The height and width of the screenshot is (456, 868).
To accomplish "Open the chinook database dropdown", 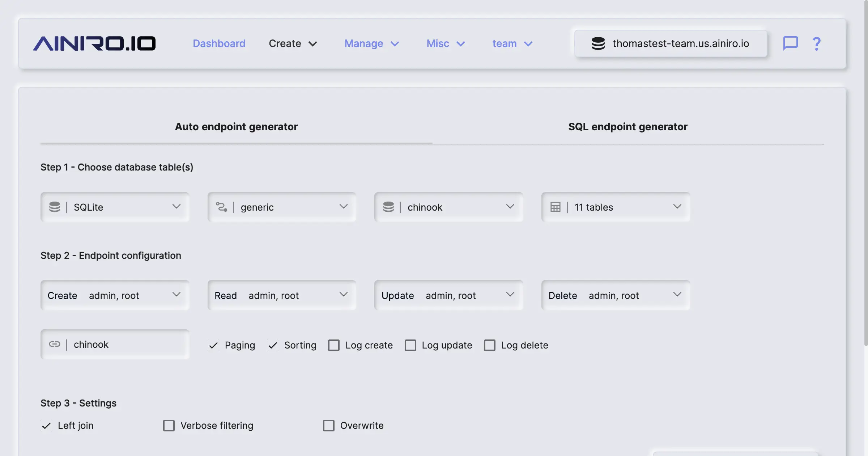I will pos(449,207).
